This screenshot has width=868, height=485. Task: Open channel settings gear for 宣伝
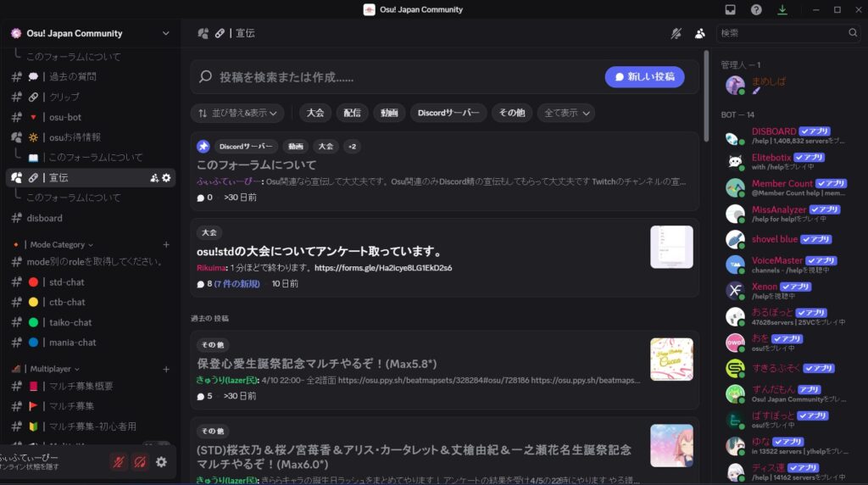coord(166,178)
